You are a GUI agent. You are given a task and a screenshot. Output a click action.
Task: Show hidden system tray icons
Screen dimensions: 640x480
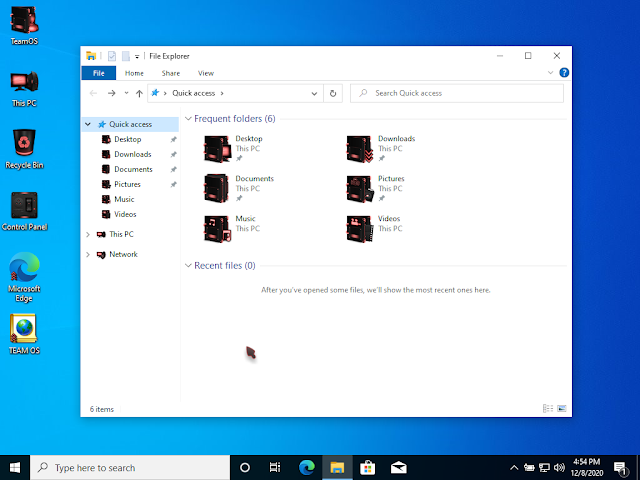pyautogui.click(x=514, y=467)
